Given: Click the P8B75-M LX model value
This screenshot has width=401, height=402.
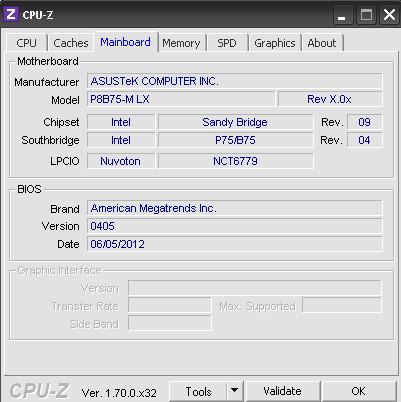Looking at the screenshot, I should [x=181, y=99].
